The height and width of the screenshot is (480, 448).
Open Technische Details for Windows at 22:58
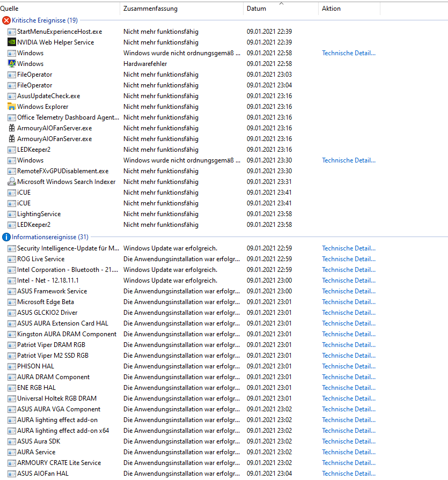tap(349, 53)
